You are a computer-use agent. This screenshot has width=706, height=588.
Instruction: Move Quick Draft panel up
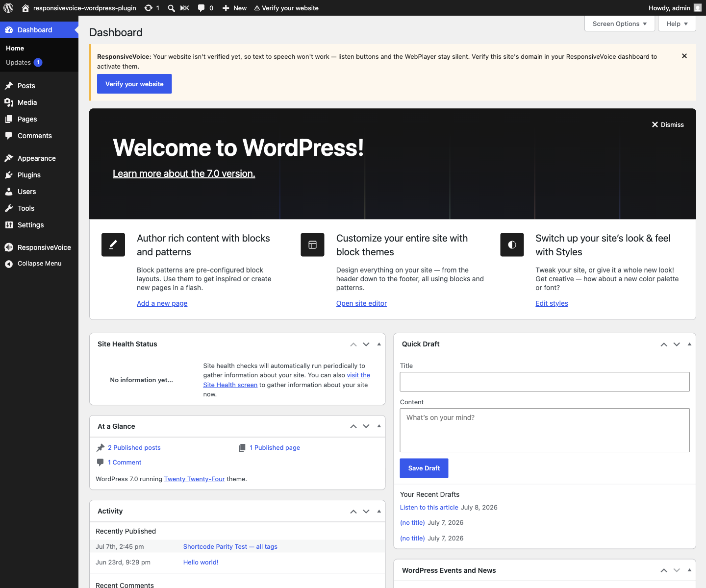pyautogui.click(x=664, y=344)
